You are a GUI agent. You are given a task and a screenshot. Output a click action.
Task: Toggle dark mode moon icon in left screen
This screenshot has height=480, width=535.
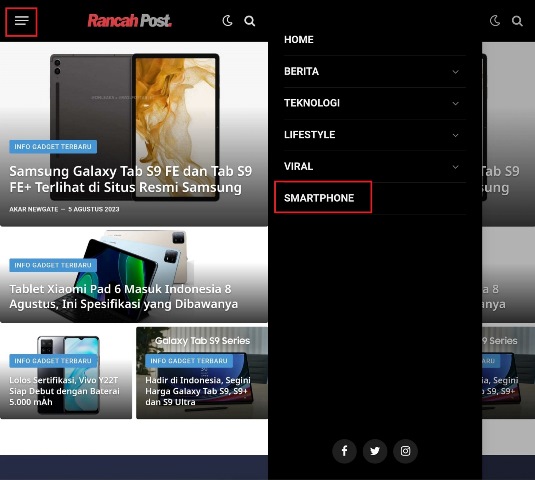point(227,21)
